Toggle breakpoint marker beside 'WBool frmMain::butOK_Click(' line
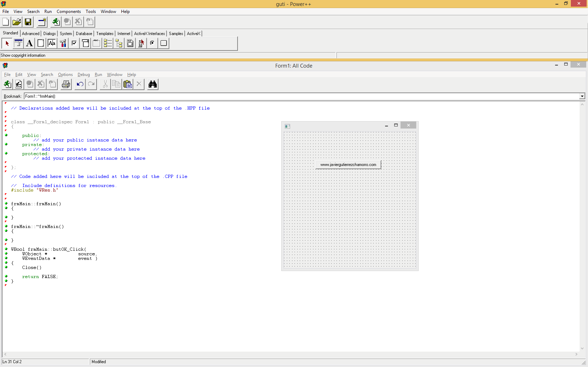 pos(6,249)
